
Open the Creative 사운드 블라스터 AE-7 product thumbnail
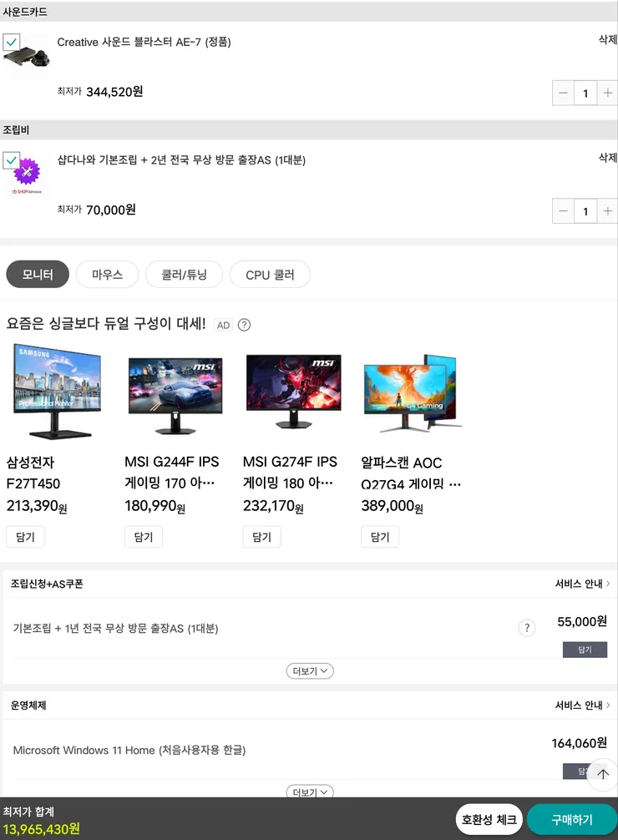(x=27, y=57)
